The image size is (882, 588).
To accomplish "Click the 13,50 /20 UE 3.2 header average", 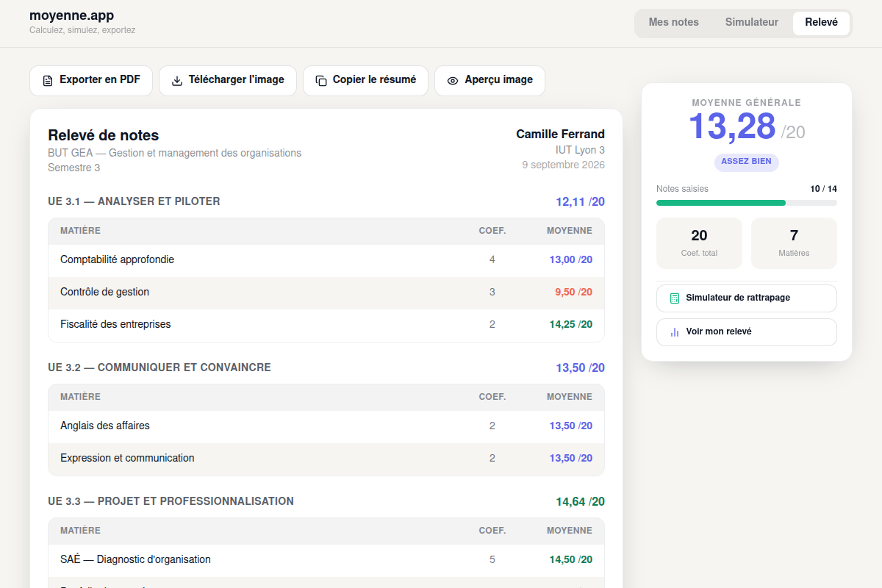I will click(580, 368).
